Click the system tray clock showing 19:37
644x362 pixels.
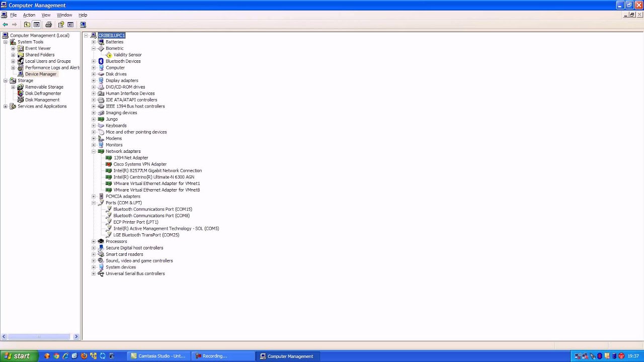point(633,356)
